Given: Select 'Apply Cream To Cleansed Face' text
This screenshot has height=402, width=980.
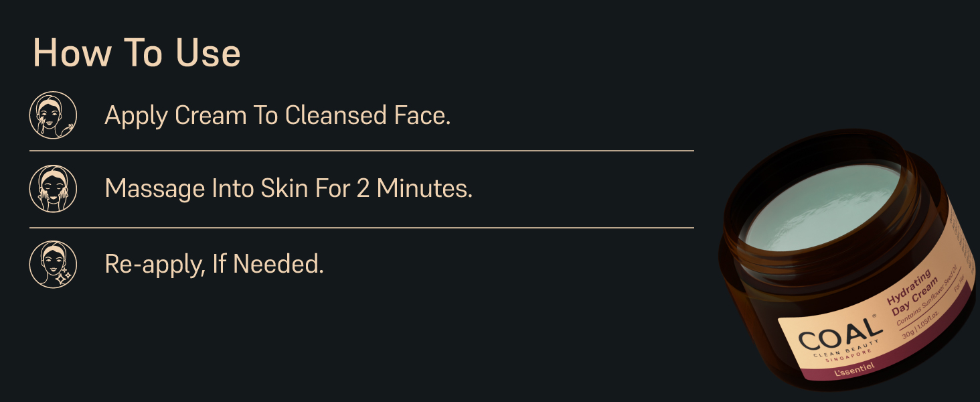Looking at the screenshot, I should 277,115.
